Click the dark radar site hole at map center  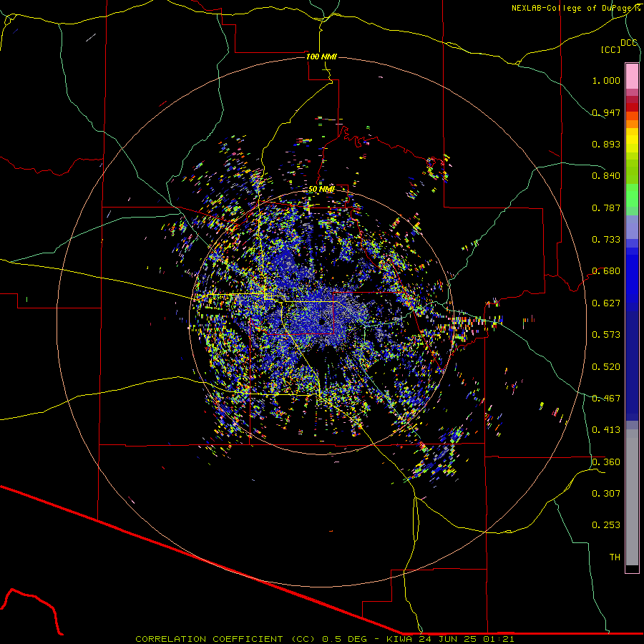pyautogui.click(x=323, y=323)
